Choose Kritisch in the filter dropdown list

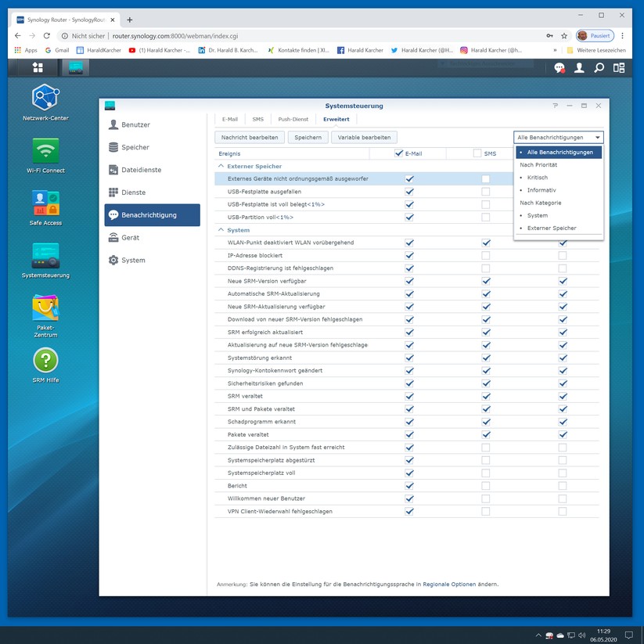(538, 178)
